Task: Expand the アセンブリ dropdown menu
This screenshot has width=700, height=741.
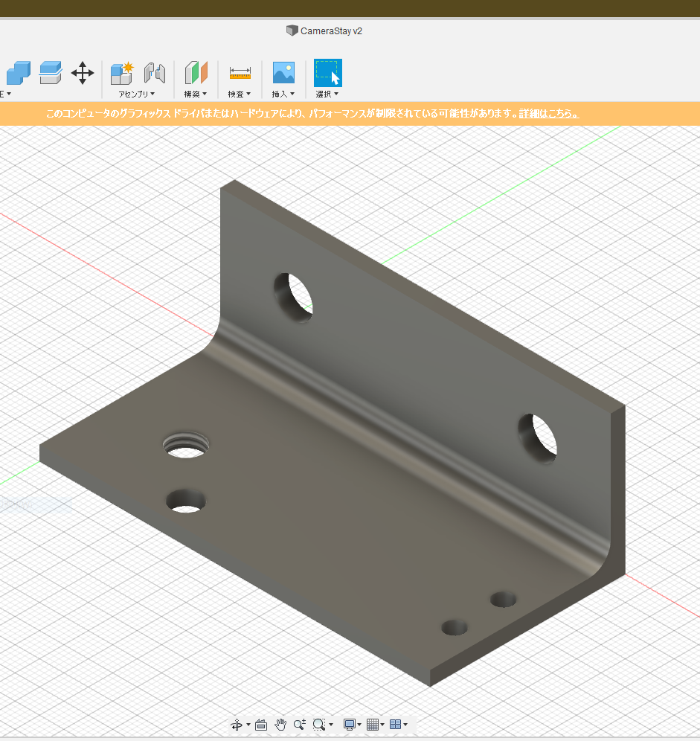Action: tap(137, 94)
